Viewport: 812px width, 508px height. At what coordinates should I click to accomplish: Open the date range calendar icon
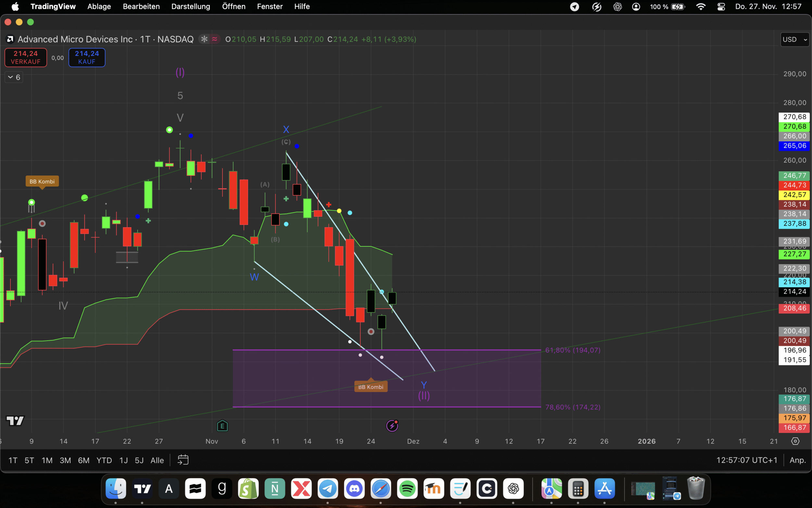183,460
